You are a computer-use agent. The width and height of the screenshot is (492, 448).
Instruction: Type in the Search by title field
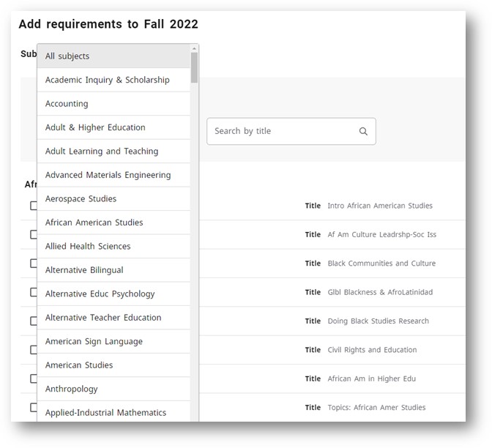[282, 132]
